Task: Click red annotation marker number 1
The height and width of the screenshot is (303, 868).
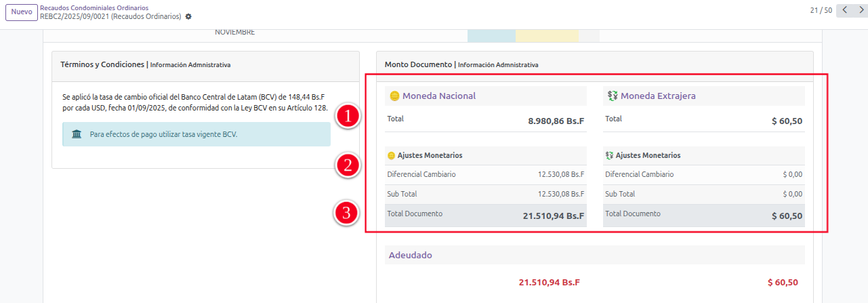Action: pyautogui.click(x=348, y=117)
